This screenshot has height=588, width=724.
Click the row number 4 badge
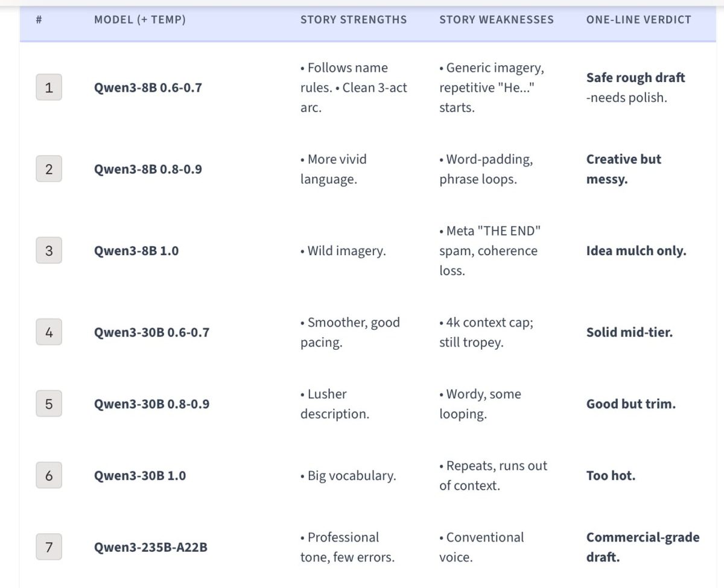(x=49, y=332)
